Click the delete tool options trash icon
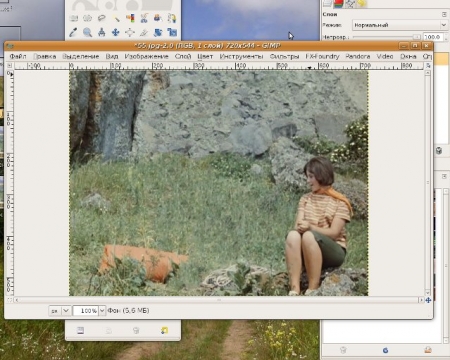 [136, 330]
